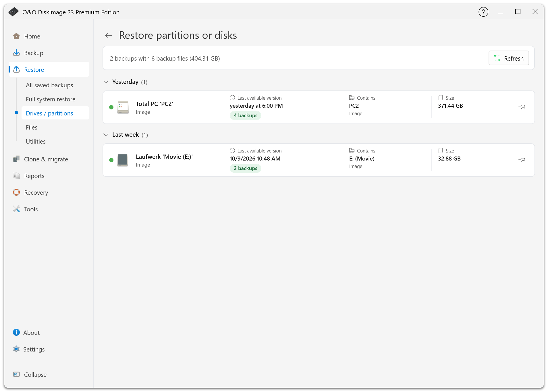Click '10/9/2026 10:48 AM' version
Image resolution: width=548 pixels, height=392 pixels.
tap(255, 159)
